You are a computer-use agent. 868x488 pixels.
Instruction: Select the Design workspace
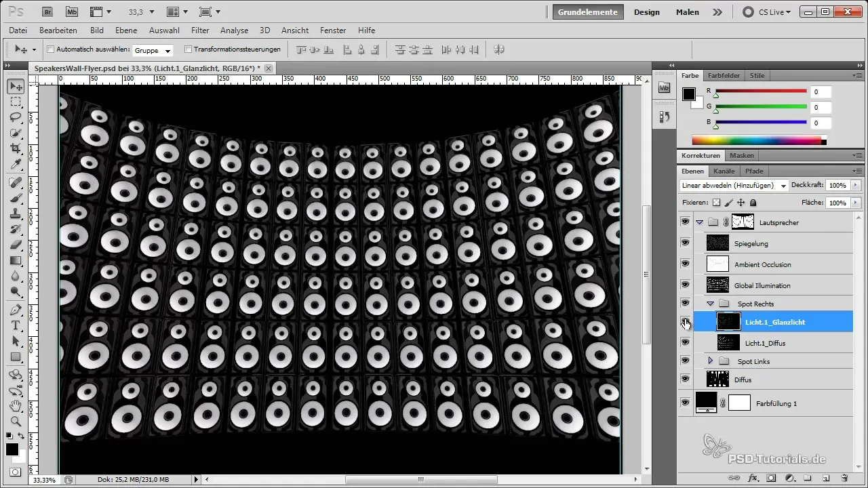tap(647, 12)
